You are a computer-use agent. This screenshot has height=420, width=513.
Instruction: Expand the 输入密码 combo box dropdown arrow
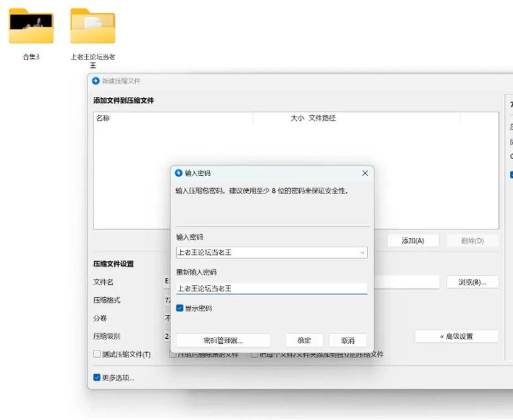pyautogui.click(x=362, y=253)
